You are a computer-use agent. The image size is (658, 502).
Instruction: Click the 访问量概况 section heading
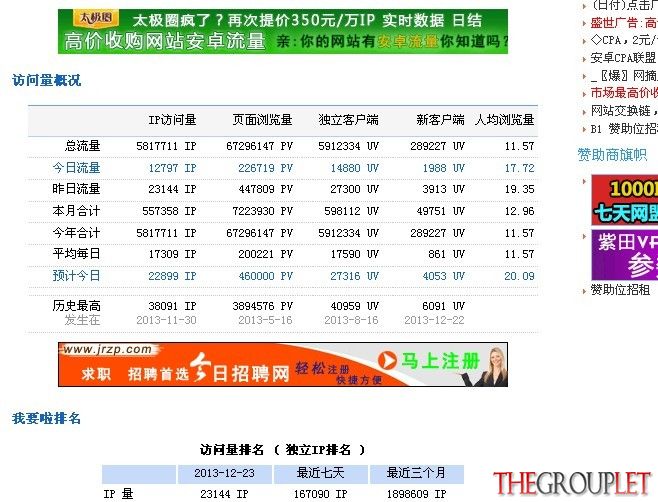(47, 80)
